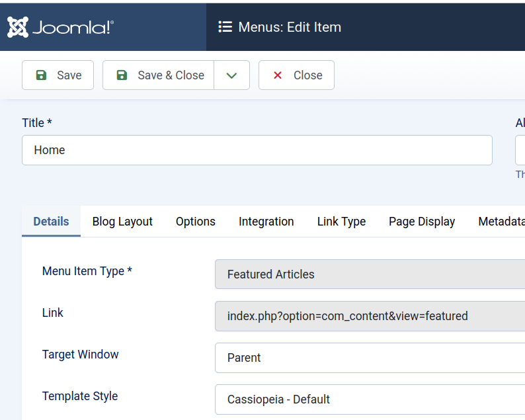The height and width of the screenshot is (420, 525).
Task: Click the Link field with index.php URL
Action: [369, 316]
